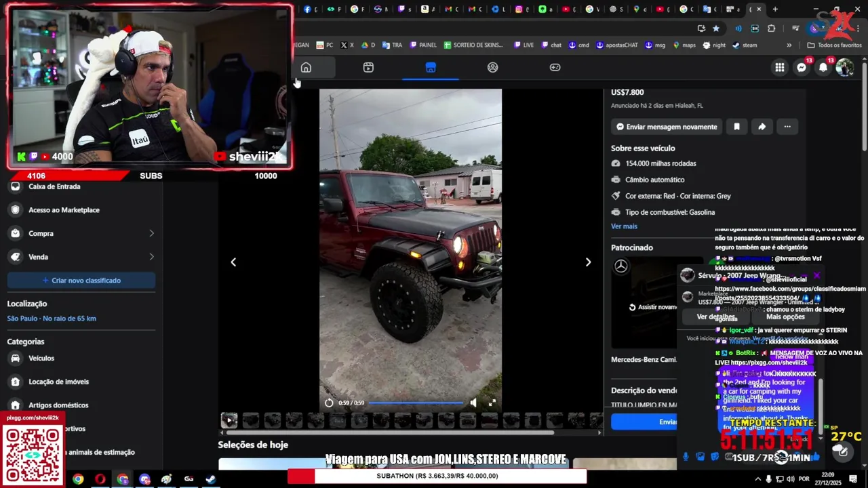Open the notifications bell
The image size is (868, 488).
[823, 67]
